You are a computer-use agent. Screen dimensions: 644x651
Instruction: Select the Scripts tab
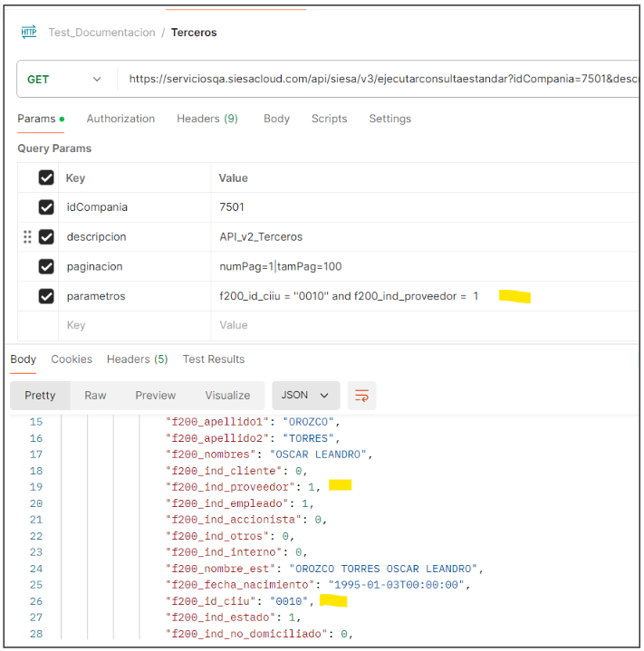[329, 119]
